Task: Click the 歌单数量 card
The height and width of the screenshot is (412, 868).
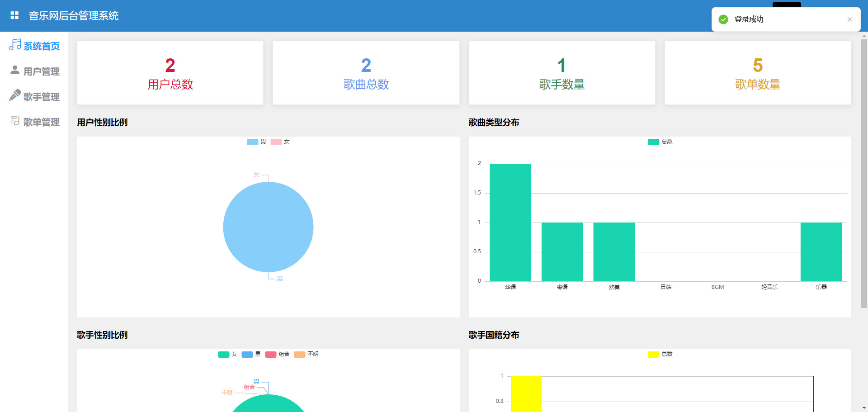Action: (758, 73)
